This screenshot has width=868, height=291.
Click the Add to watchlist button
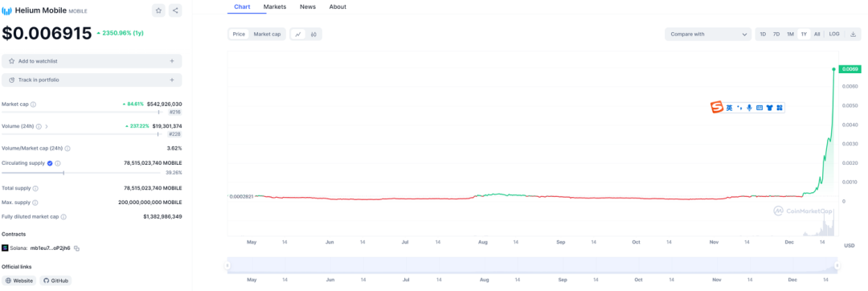(x=92, y=61)
